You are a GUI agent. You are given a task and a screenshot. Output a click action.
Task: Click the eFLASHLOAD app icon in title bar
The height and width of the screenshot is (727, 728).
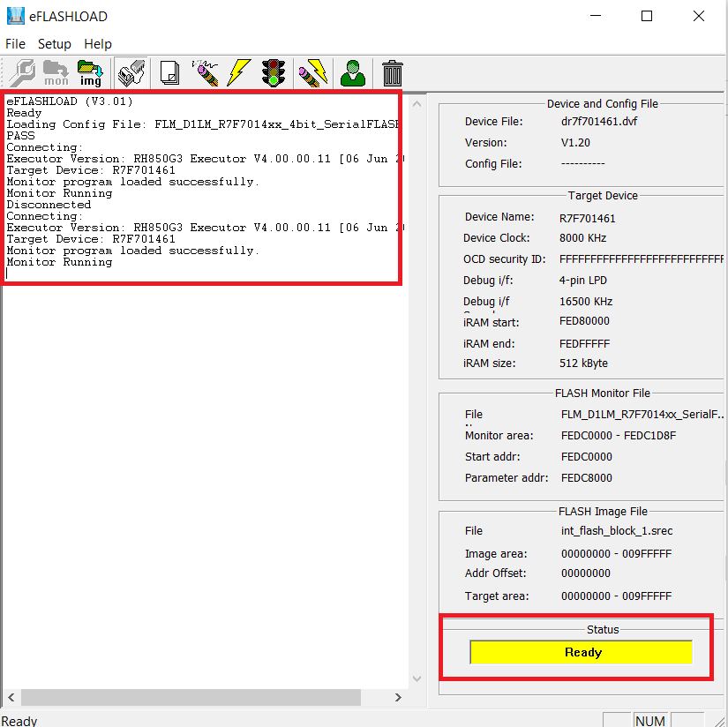click(x=15, y=16)
